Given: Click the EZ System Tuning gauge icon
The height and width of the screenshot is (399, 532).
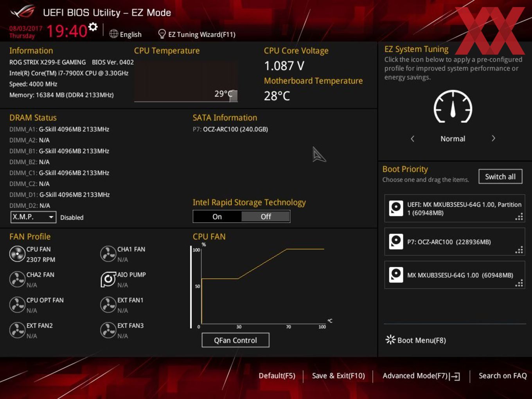Looking at the screenshot, I should coord(453,106).
